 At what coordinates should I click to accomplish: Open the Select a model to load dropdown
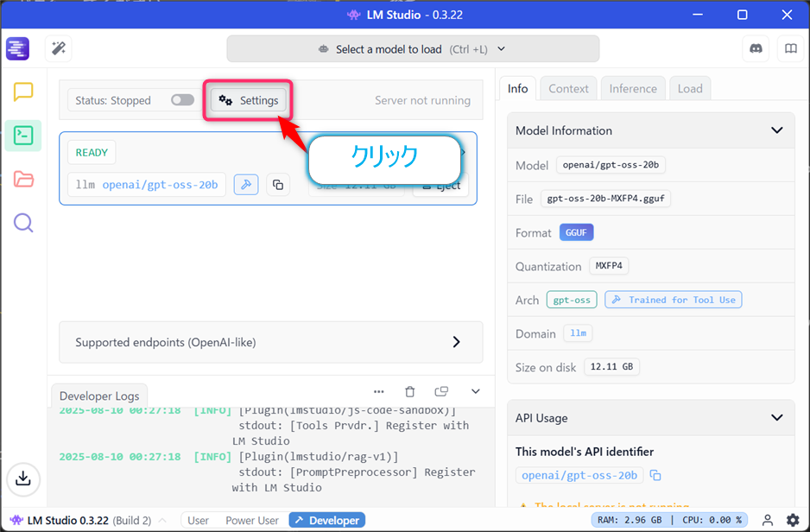click(413, 49)
